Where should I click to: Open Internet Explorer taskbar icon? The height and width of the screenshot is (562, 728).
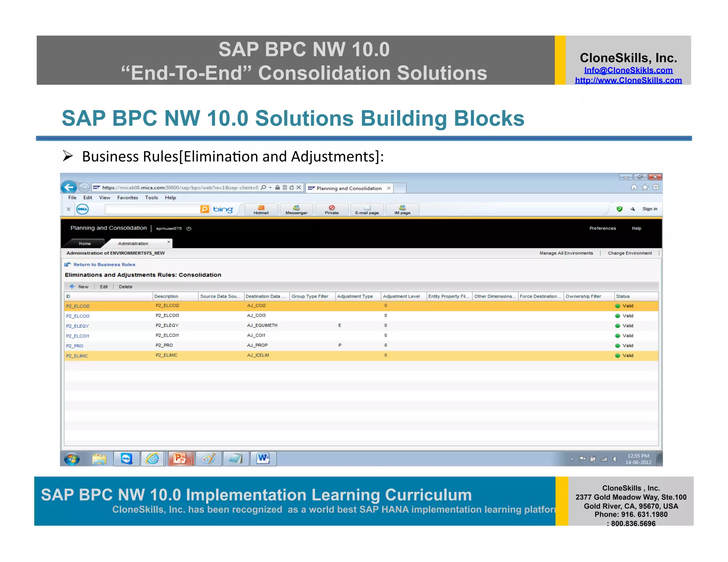point(153,459)
